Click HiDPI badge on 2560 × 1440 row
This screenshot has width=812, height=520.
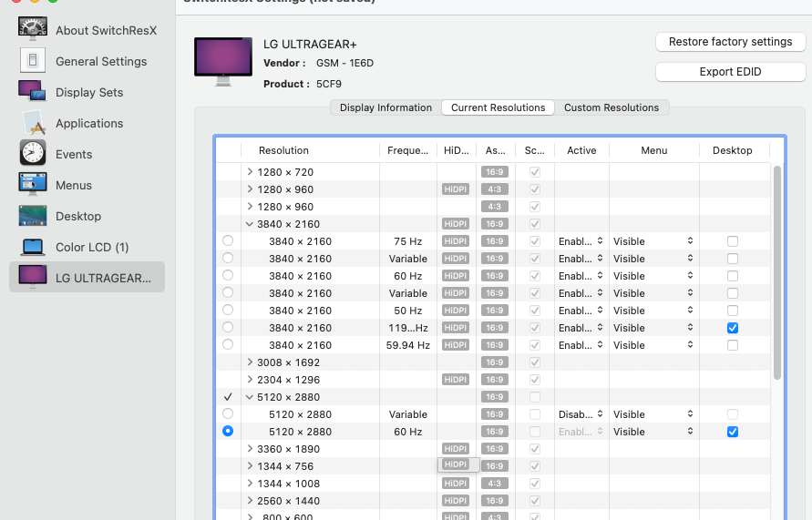pos(456,501)
